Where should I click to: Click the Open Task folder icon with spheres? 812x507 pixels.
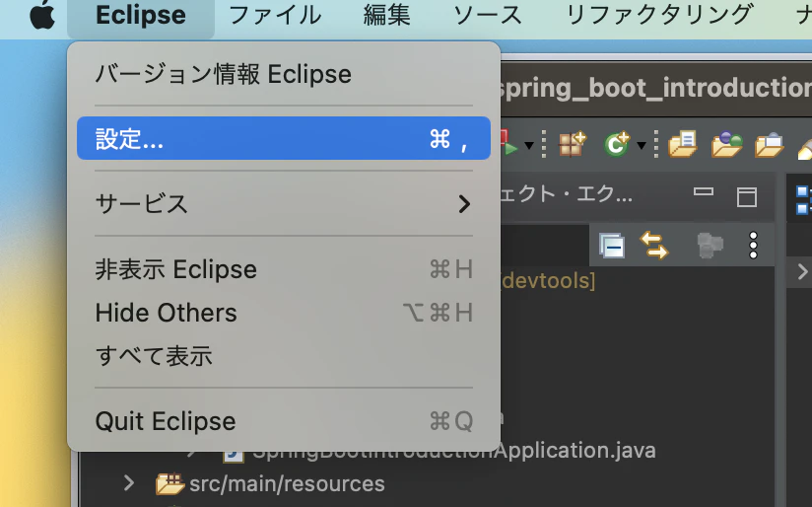pos(727,144)
